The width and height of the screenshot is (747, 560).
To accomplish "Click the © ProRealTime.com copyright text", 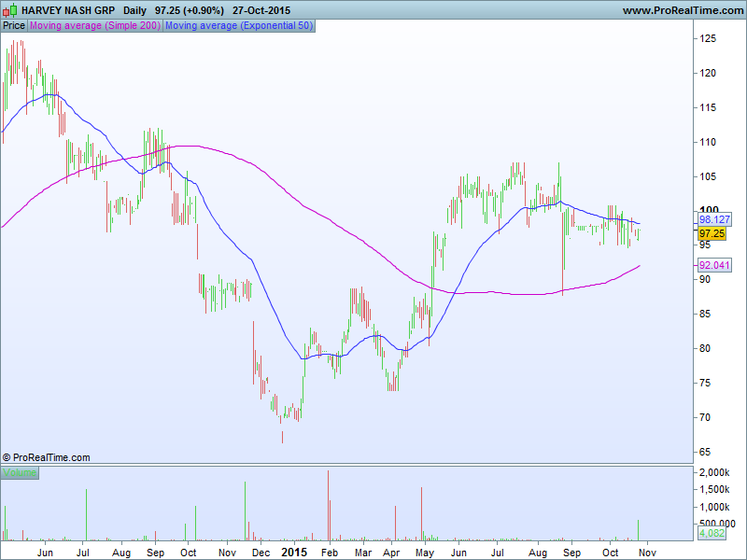I will 47,457.
